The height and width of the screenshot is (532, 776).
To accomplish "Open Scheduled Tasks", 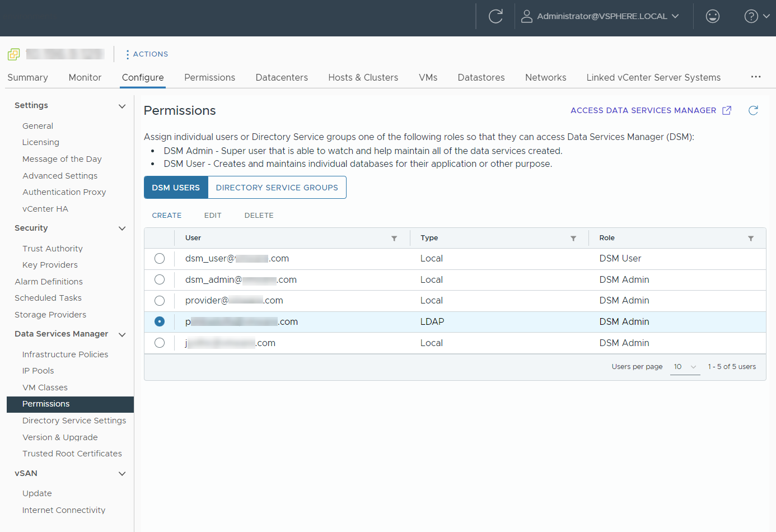I will click(x=48, y=298).
